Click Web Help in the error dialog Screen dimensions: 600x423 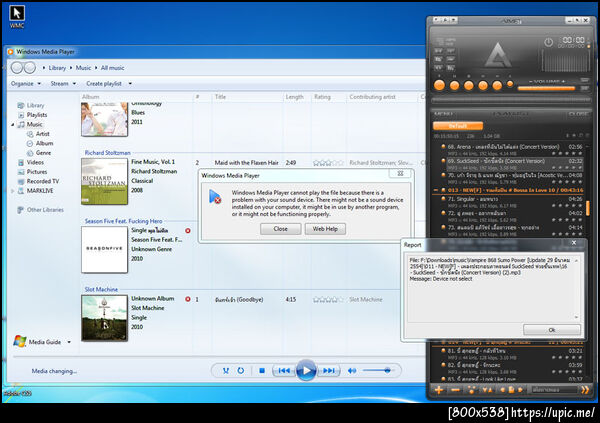click(x=325, y=229)
